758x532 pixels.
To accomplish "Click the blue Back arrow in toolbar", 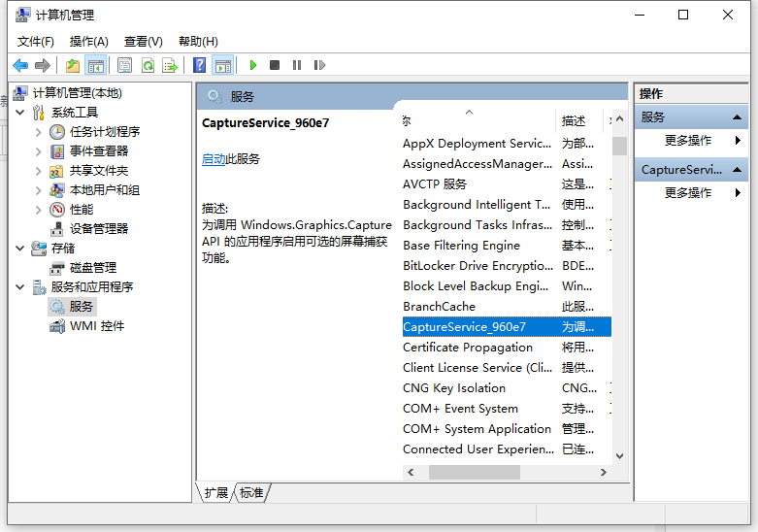I will pos(20,65).
